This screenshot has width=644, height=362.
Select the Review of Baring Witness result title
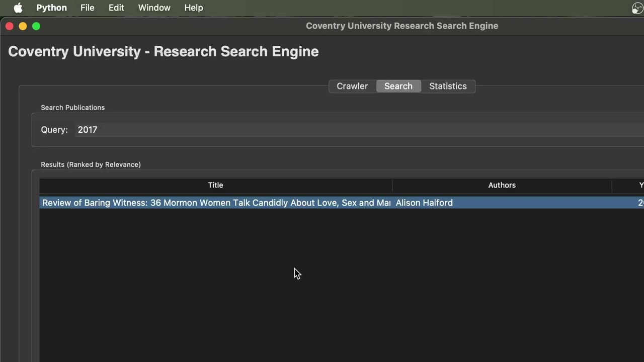pos(216,203)
